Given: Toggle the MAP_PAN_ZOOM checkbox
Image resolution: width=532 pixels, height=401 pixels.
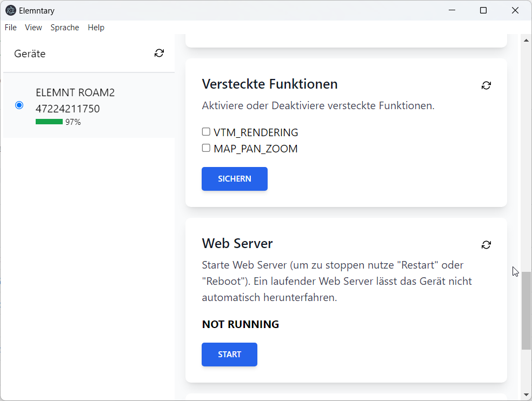Looking at the screenshot, I should tap(206, 148).
